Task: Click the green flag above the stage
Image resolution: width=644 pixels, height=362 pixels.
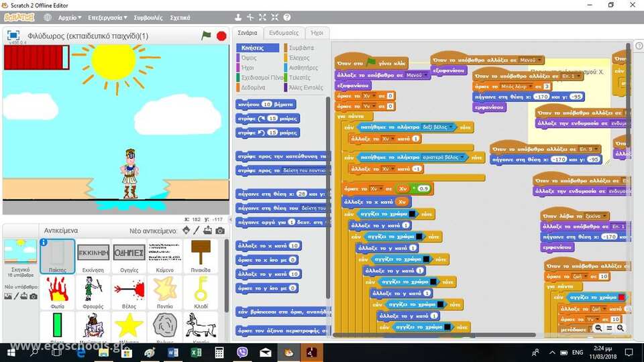Action: [x=206, y=36]
